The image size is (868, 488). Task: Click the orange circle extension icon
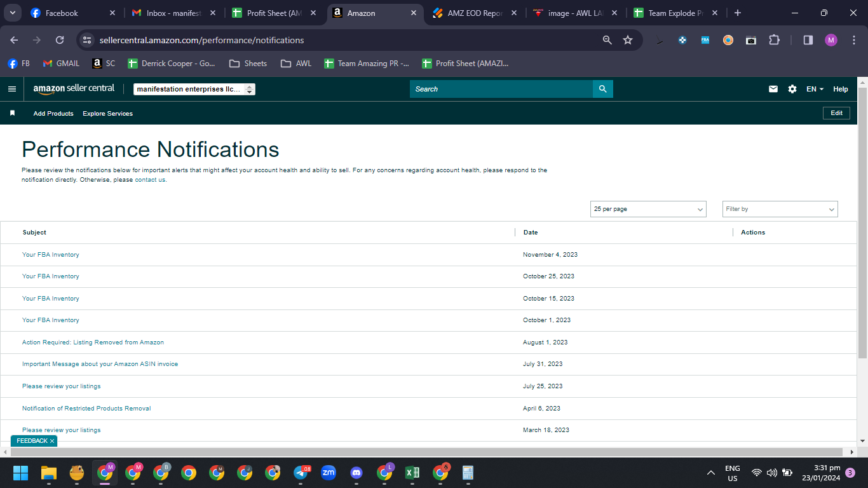728,40
